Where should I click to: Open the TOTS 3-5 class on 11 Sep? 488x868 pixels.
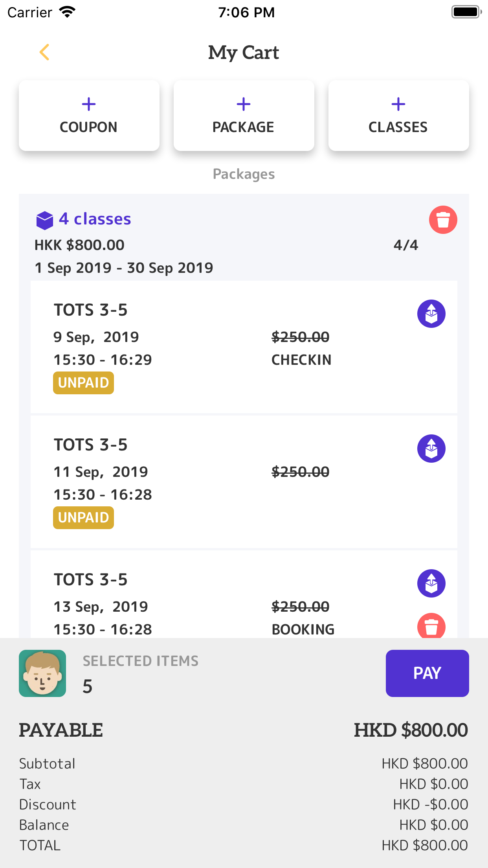click(x=244, y=482)
